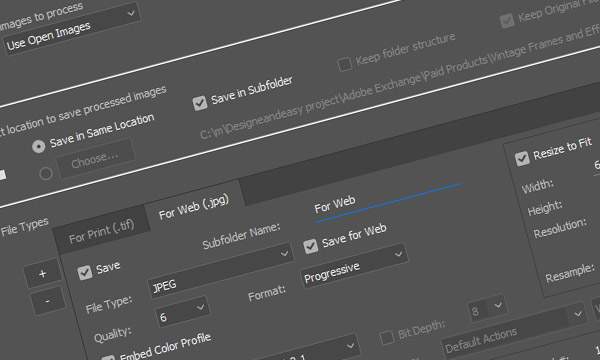Click the Subfolder Name input field
Image resolution: width=600 pixels, height=360 pixels.
pos(386,203)
